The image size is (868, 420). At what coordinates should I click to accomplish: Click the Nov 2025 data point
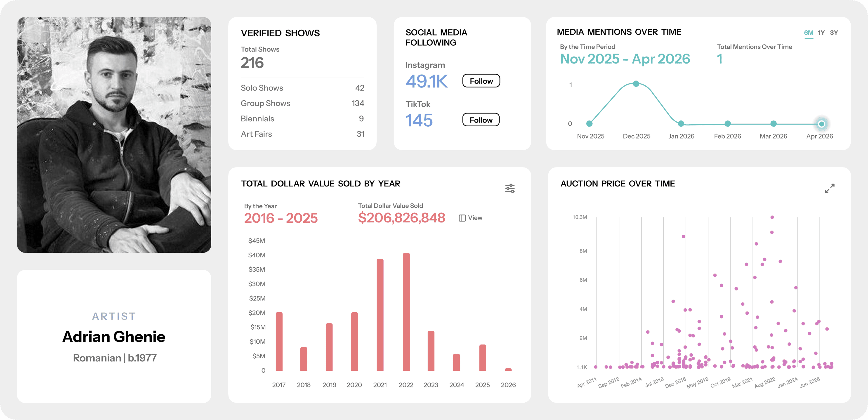click(x=589, y=124)
